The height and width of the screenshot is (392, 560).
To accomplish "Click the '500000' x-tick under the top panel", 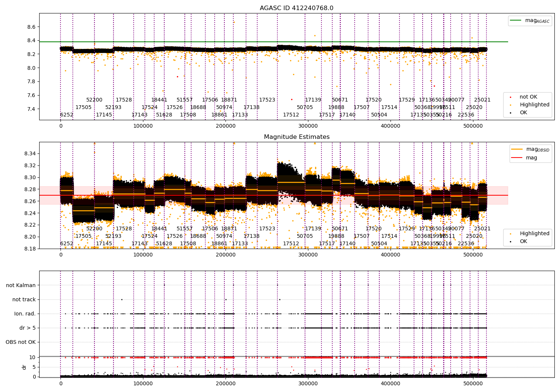I will pyautogui.click(x=473, y=126).
